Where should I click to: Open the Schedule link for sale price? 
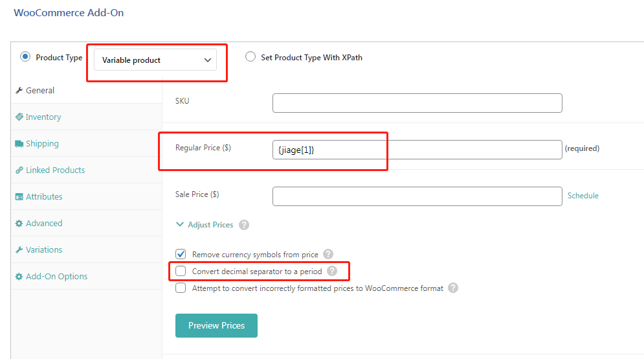coord(583,196)
